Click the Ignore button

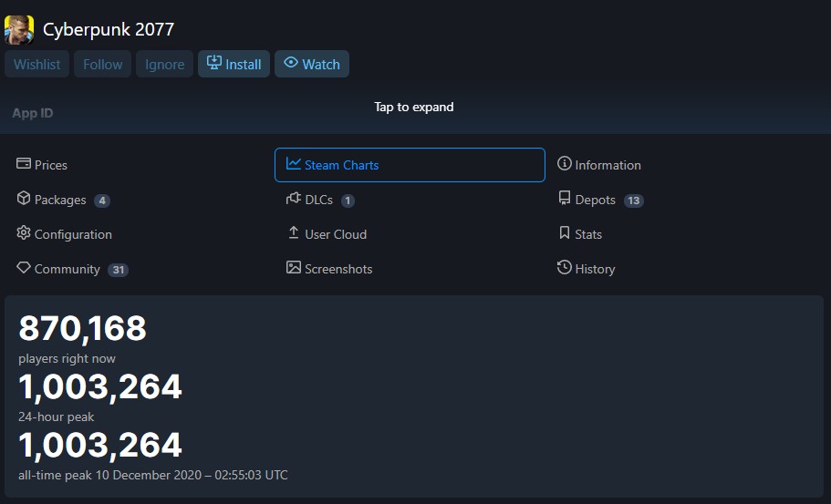165,64
